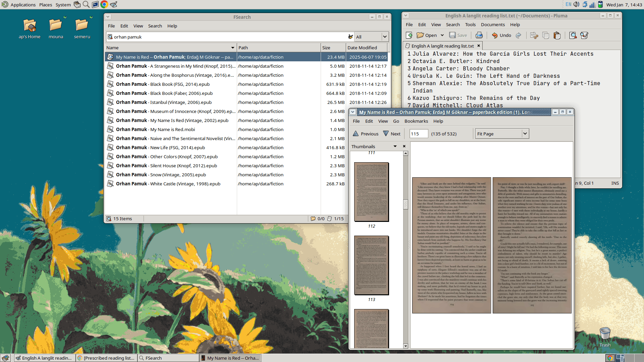
Task: Open the Thumbnails pane selector dropdown
Action: tap(395, 146)
